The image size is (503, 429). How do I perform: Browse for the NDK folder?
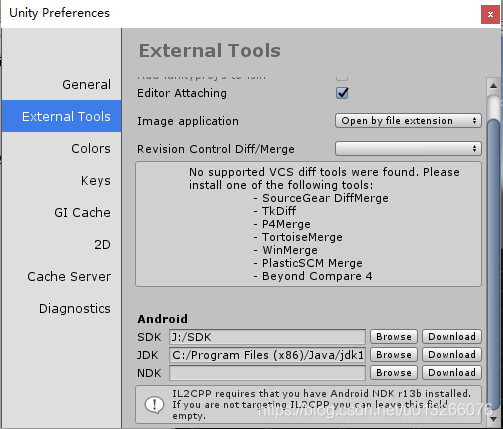pos(394,373)
